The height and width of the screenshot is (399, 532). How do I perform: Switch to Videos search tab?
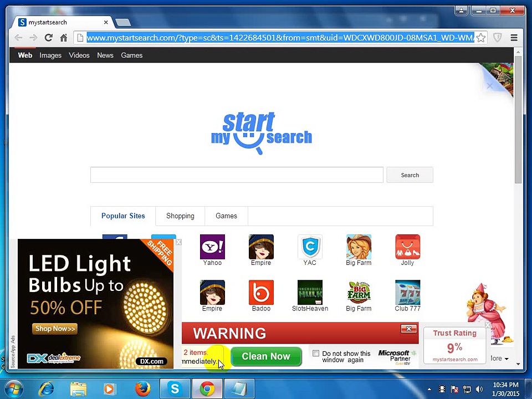point(79,55)
